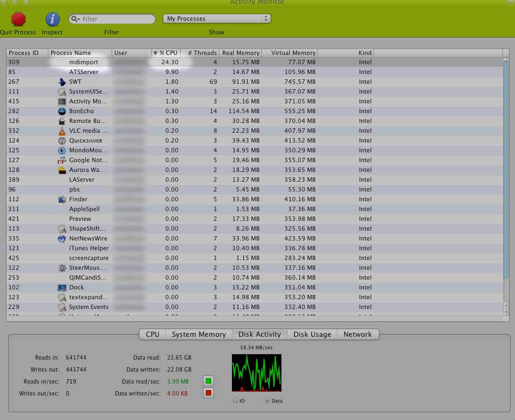Screen dimensions: 515x420
Task: Click the red Quit Process stop icon
Action: (x=19, y=19)
